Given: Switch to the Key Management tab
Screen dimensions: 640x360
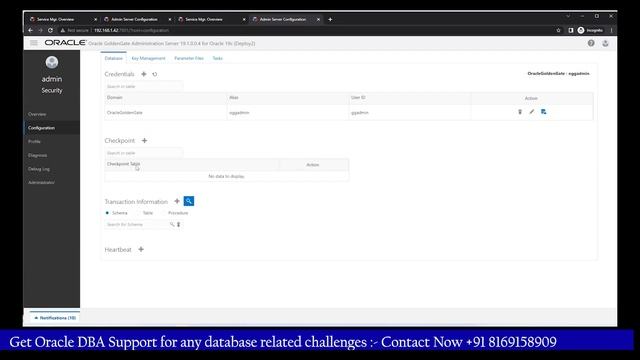Looking at the screenshot, I should tap(149, 58).
